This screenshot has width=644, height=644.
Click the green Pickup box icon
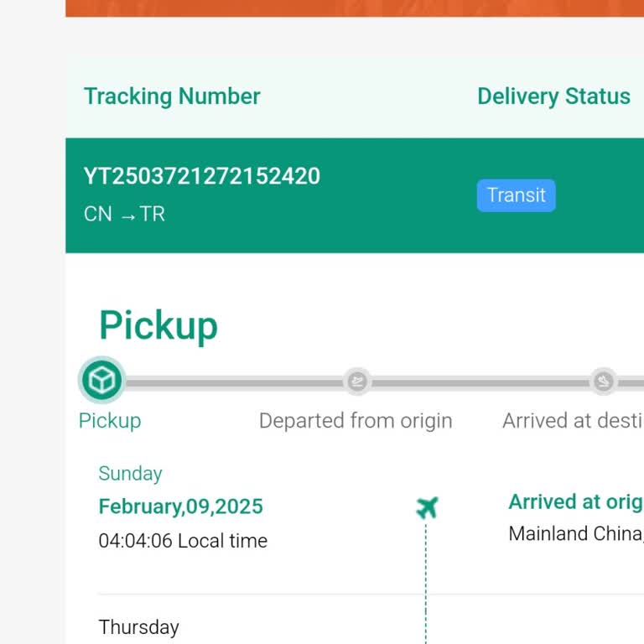[101, 382]
